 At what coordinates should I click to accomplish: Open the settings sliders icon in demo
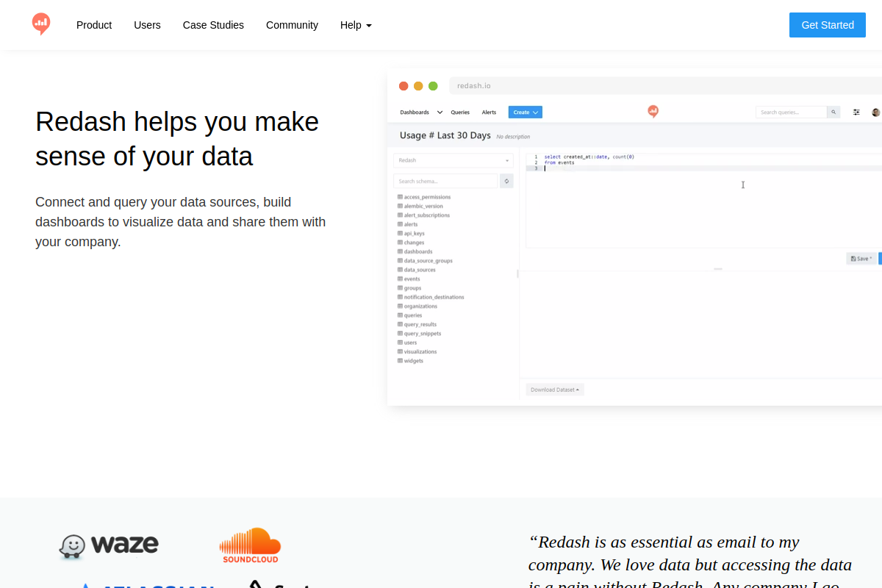(x=856, y=112)
